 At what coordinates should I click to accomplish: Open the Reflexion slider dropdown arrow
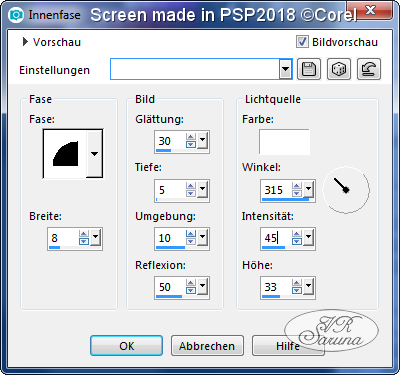[203, 286]
